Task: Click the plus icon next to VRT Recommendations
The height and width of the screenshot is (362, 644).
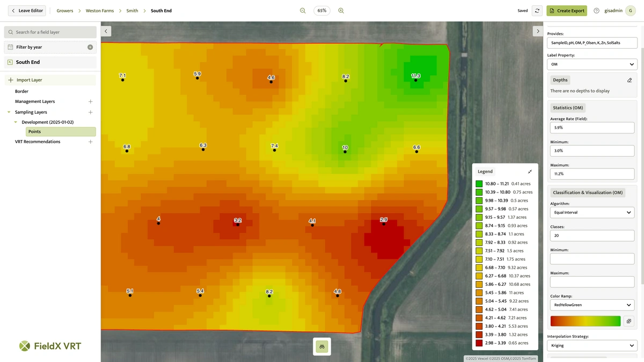Action: click(x=90, y=142)
